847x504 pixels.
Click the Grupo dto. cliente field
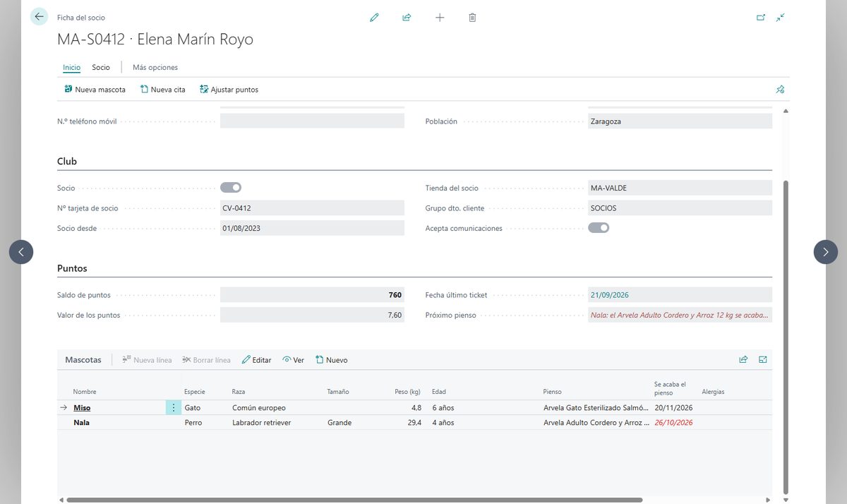point(680,208)
